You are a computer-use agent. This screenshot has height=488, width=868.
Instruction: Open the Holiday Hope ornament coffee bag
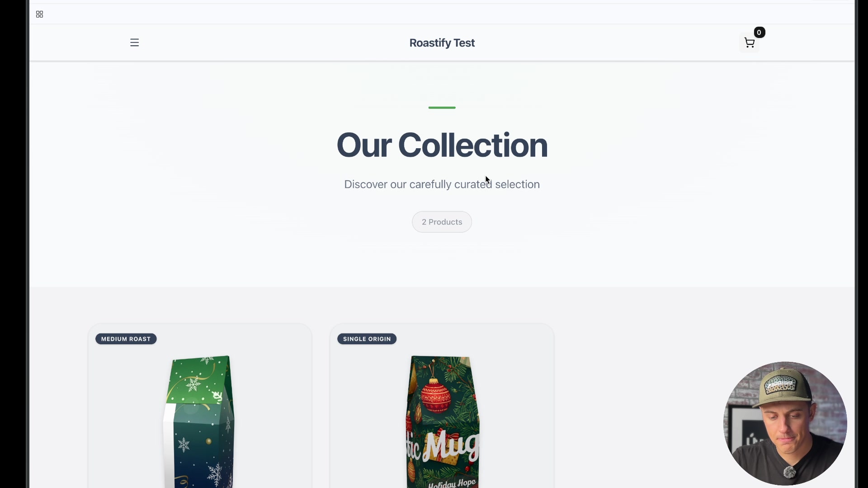[442, 421]
